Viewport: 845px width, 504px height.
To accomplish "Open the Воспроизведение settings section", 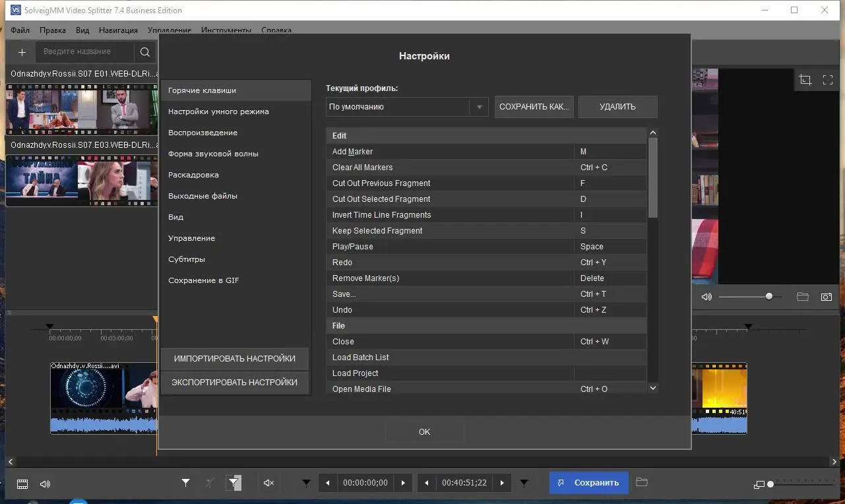I will point(203,133).
